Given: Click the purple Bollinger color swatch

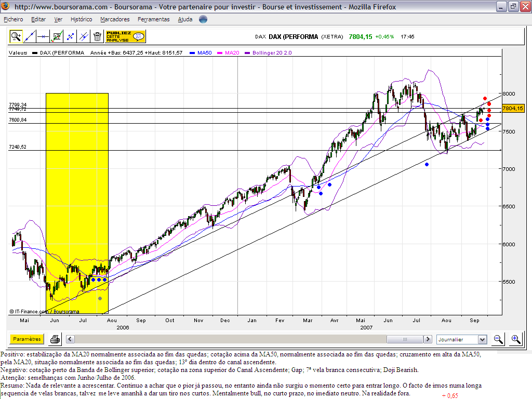Looking at the screenshot, I should (x=247, y=53).
